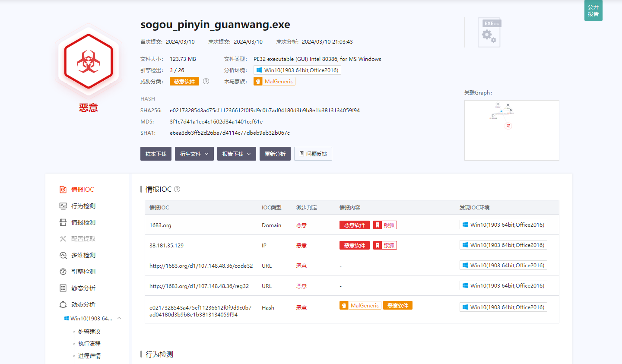Click the Win10 environment tag in reg32 row
This screenshot has width=622, height=364.
tap(503, 285)
